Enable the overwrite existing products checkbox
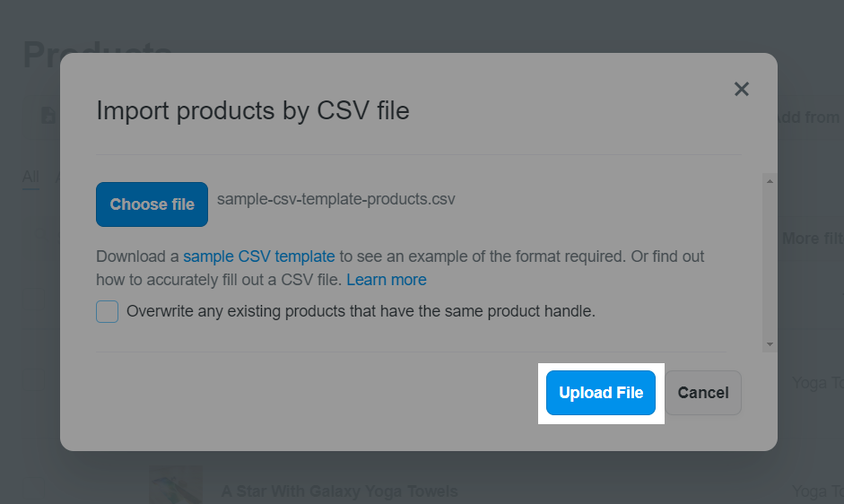Screen dimensions: 844x504 (108, 312)
